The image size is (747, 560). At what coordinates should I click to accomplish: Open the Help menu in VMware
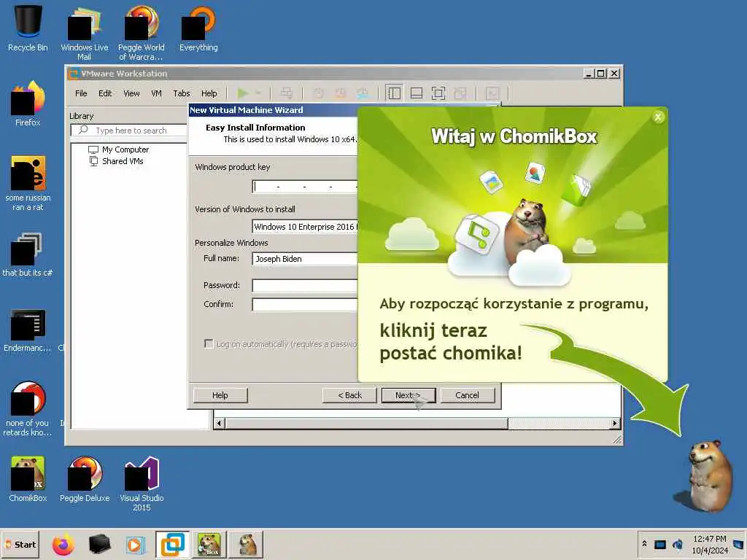point(209,93)
